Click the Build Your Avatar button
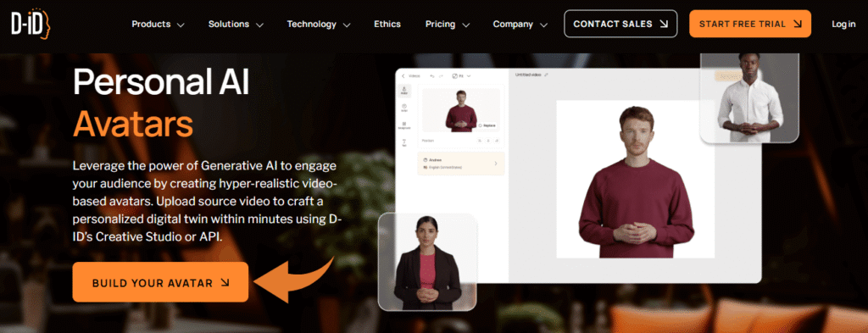This screenshot has height=333, width=868. coord(160,283)
